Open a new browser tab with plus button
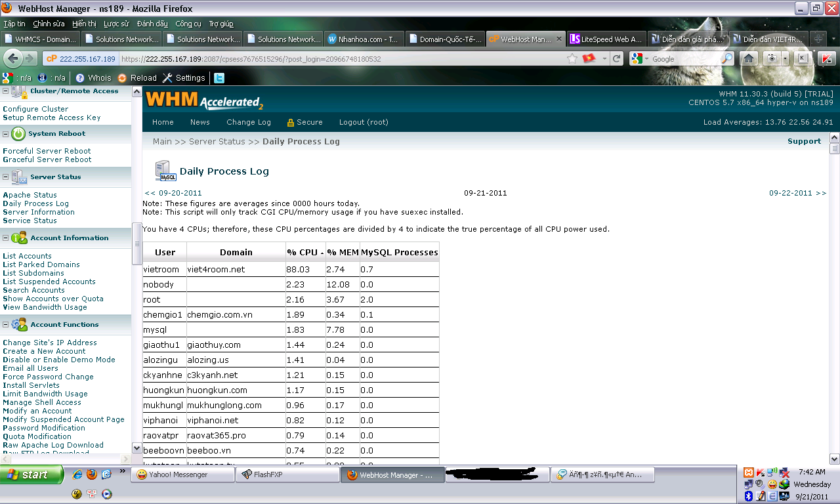Screen dimensions: 840x504 pyautogui.click(x=818, y=39)
